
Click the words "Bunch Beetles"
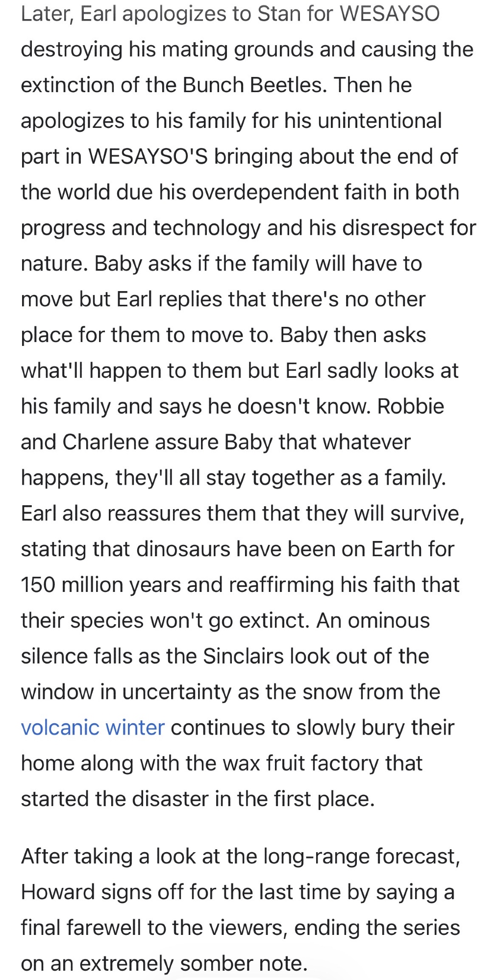click(253, 85)
